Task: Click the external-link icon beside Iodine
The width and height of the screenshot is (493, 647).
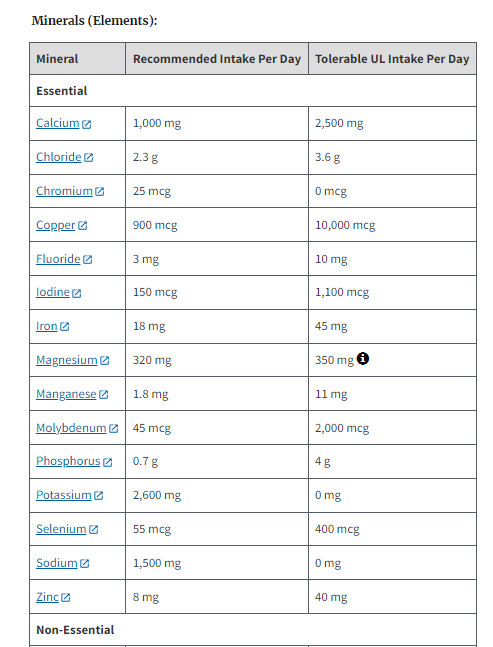Action: tap(77, 293)
